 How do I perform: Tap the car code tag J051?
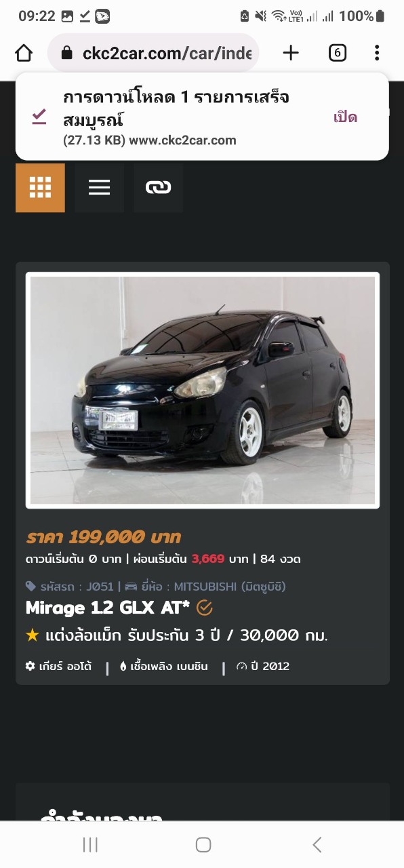pyautogui.click(x=72, y=586)
